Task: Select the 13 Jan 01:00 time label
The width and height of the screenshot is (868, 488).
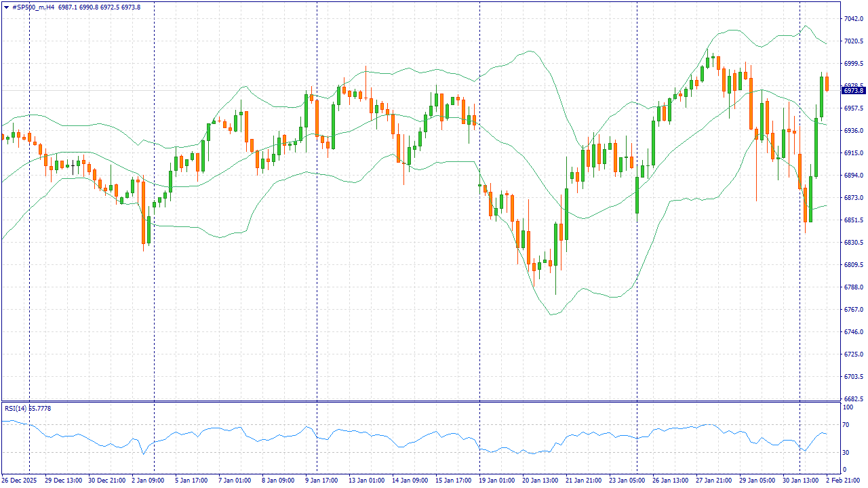Action: point(366,481)
